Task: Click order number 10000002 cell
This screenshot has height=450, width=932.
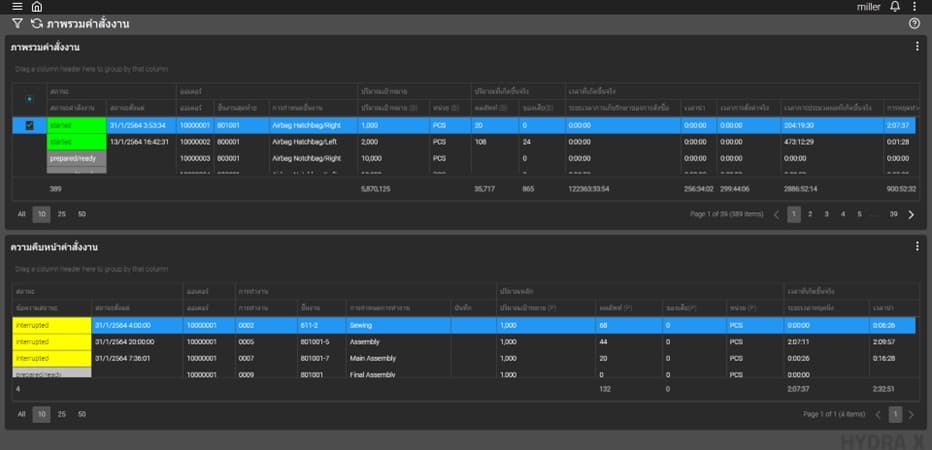Action: (x=195, y=142)
